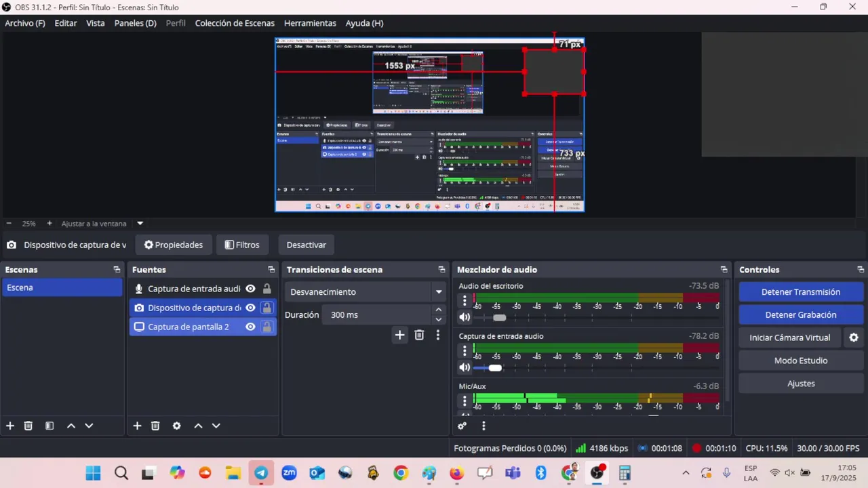Open options menu for the Mic/Aux channel
Image resolution: width=868 pixels, height=488 pixels.
click(x=465, y=400)
